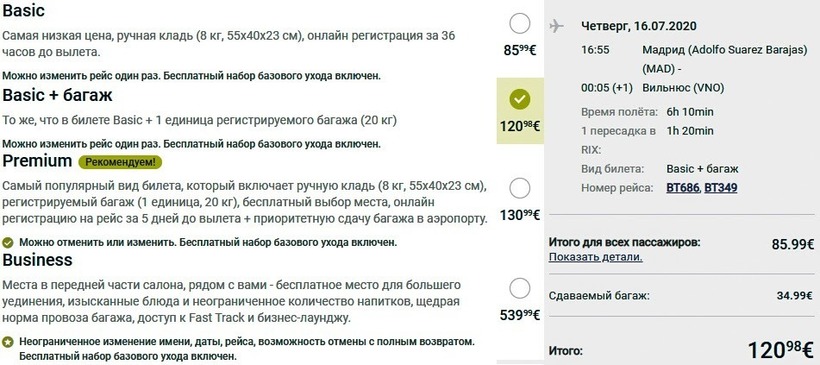Click the 85.99€ Basic price
820x365 pixels.
point(520,50)
